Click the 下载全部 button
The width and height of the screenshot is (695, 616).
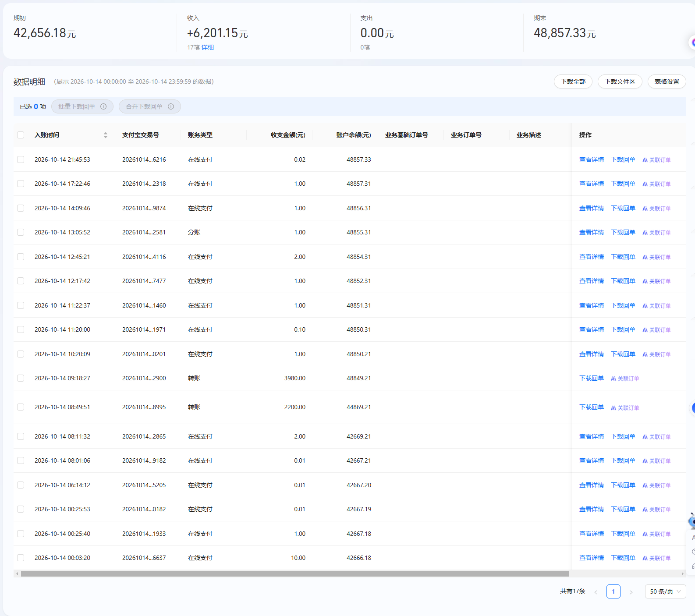click(x=573, y=81)
